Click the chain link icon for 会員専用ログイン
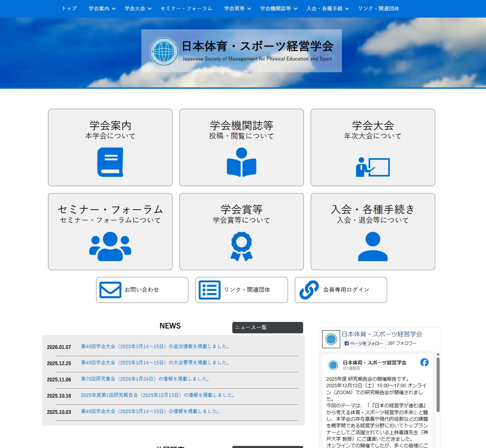This screenshot has height=448, width=486. coord(309,290)
